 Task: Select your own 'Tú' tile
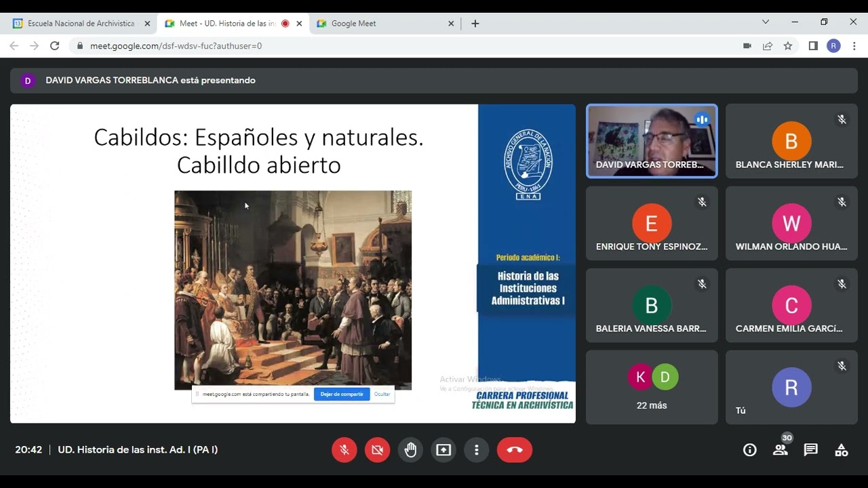(x=791, y=387)
